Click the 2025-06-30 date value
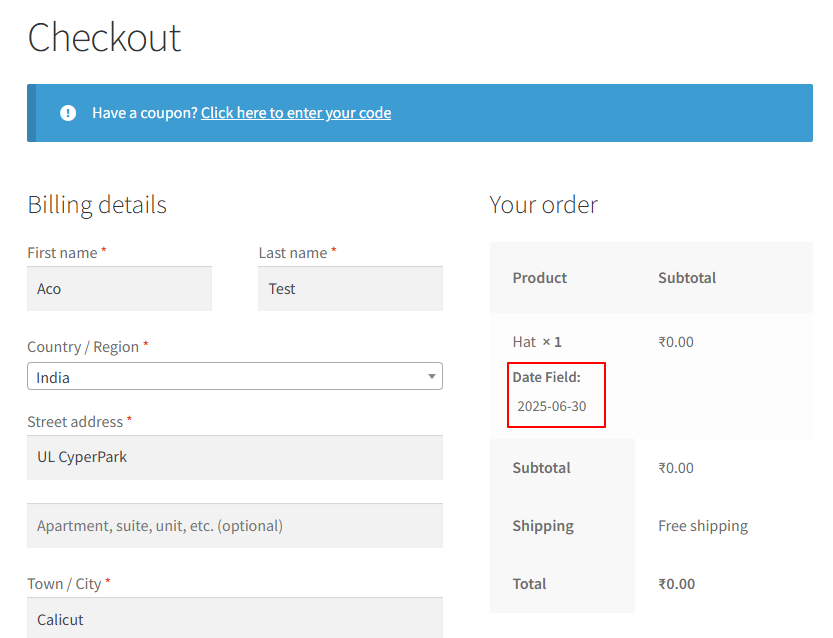The width and height of the screenshot is (833, 638). (x=552, y=407)
